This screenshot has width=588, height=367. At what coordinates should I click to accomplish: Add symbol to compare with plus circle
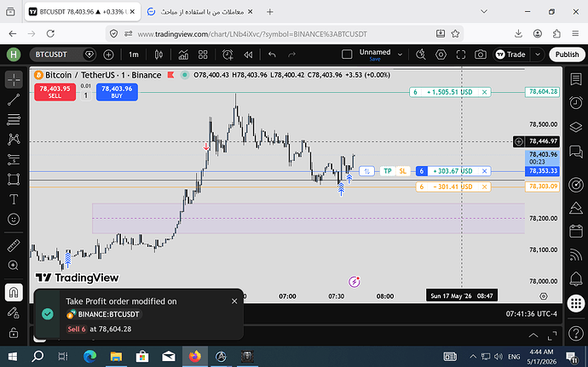(x=108, y=54)
